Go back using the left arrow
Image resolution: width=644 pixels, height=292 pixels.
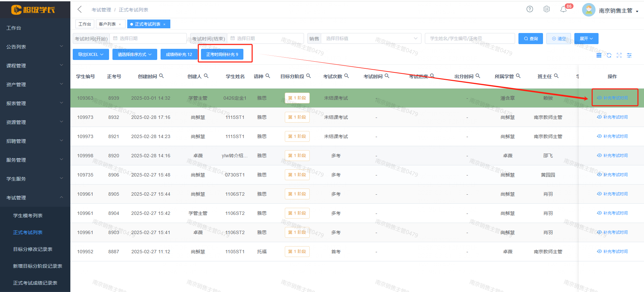tap(79, 9)
